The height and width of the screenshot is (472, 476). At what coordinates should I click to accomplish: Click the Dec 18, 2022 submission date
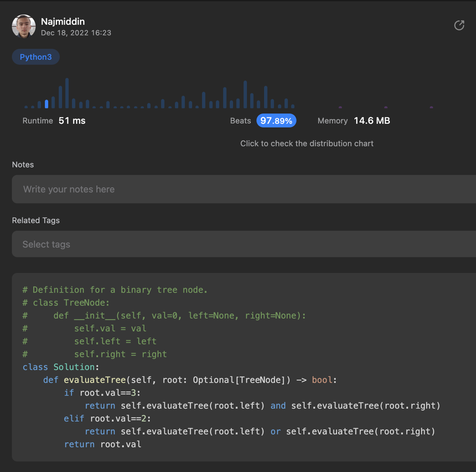76,33
